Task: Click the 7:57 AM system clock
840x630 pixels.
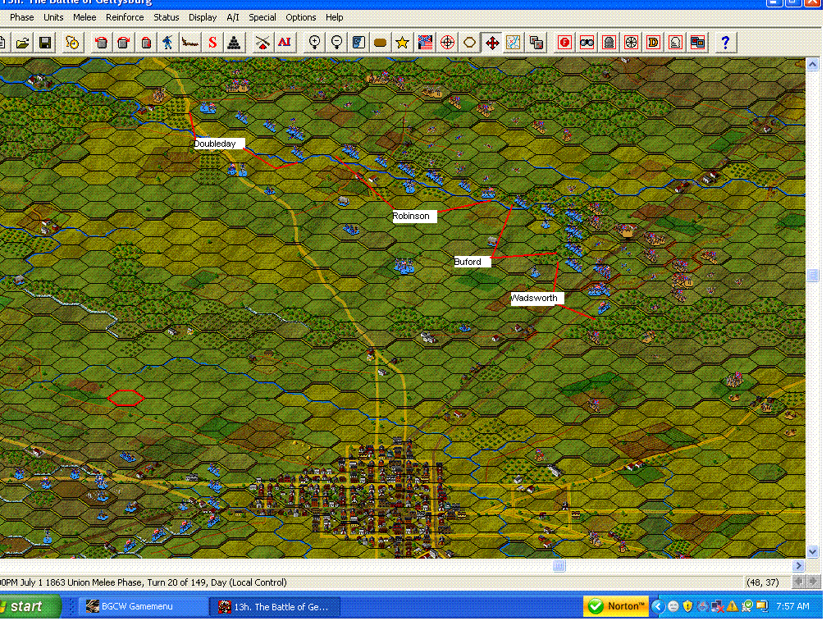Action: tap(792, 606)
